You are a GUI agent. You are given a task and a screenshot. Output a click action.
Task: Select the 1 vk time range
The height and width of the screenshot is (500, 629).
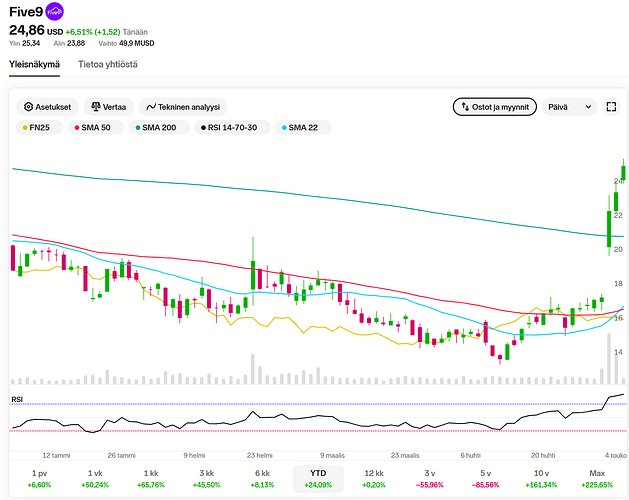[x=95, y=479]
